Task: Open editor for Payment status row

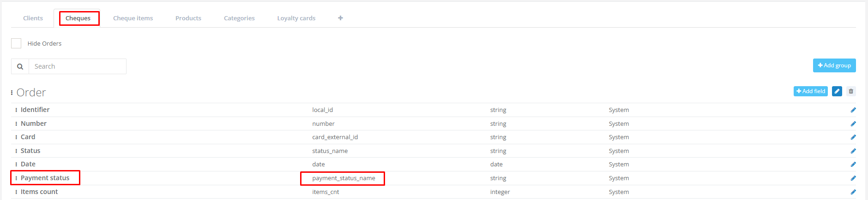Action: [x=853, y=178]
